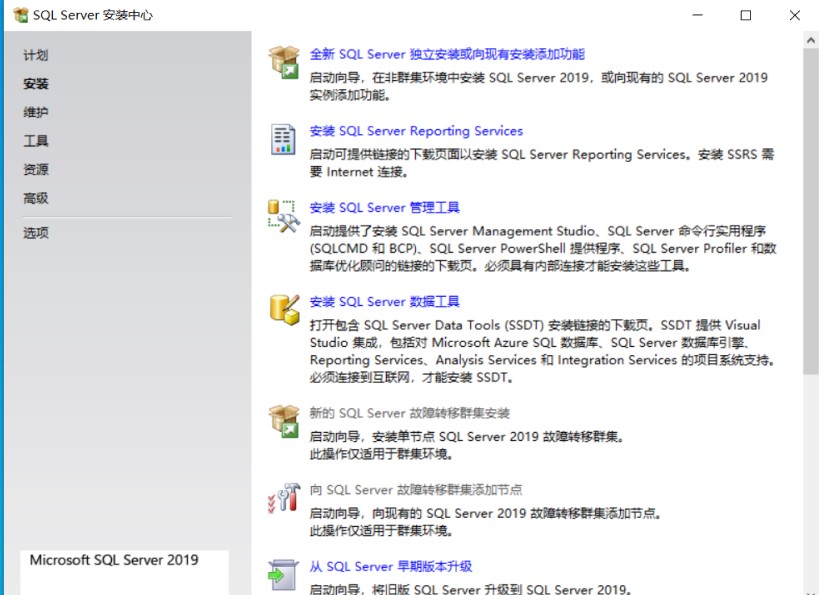Click the upgrade from earlier version icon
This screenshot has height=595, width=819.
pos(283,575)
